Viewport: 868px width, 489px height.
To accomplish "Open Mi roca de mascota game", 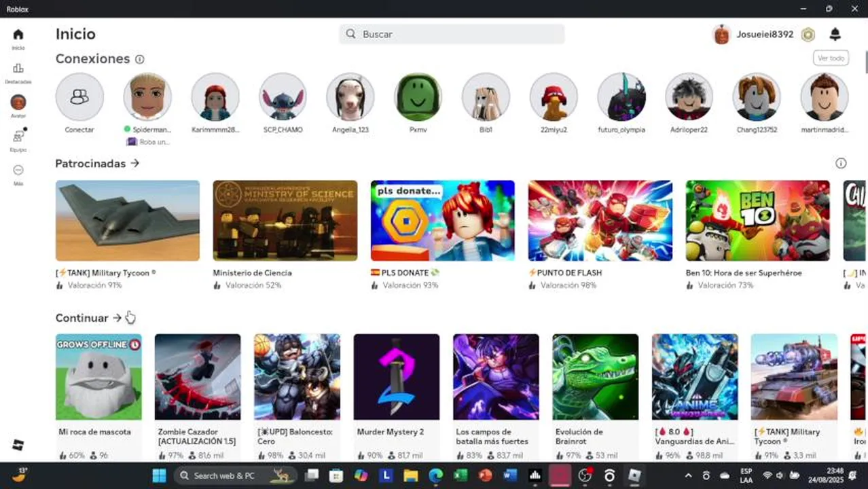I will pyautogui.click(x=98, y=377).
